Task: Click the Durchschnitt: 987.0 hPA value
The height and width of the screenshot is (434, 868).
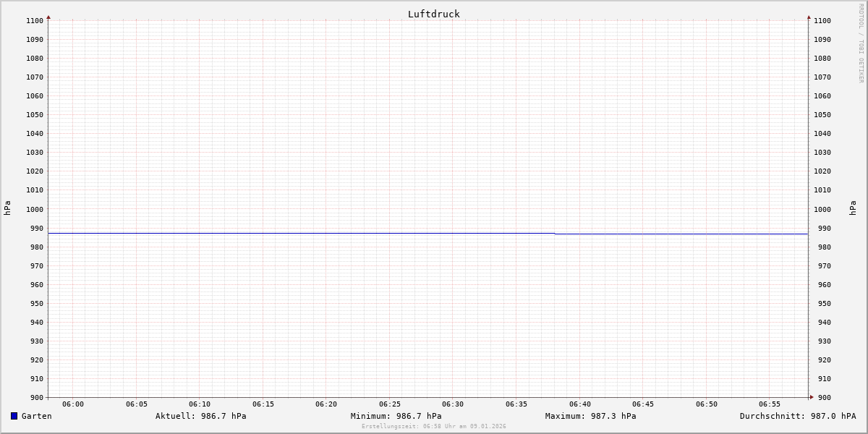Action: [797, 416]
